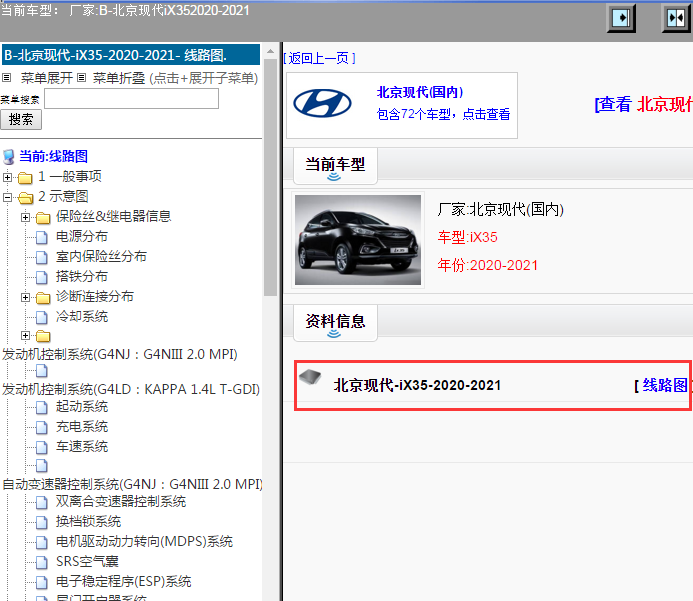
Task: Select the 冷却系统 tree item
Action: [82, 316]
